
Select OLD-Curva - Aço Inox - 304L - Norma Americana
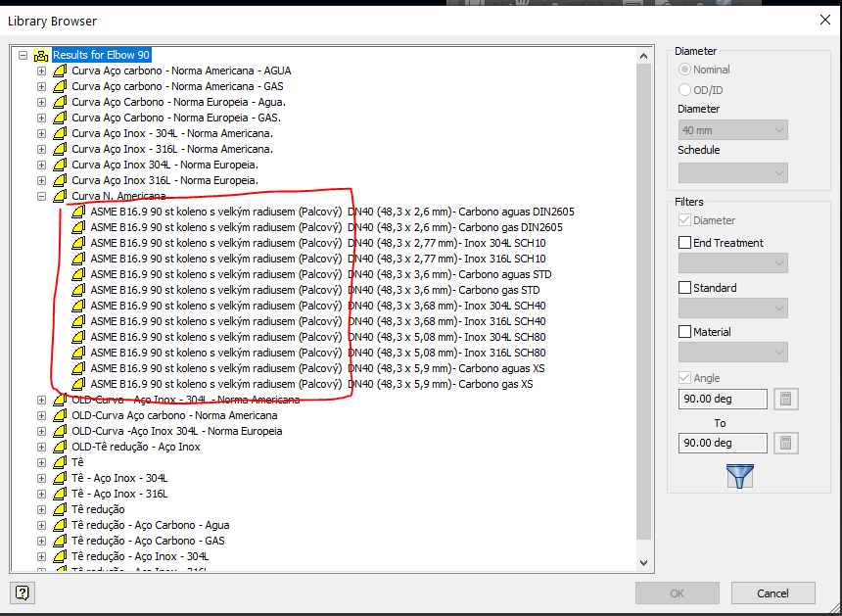click(186, 401)
